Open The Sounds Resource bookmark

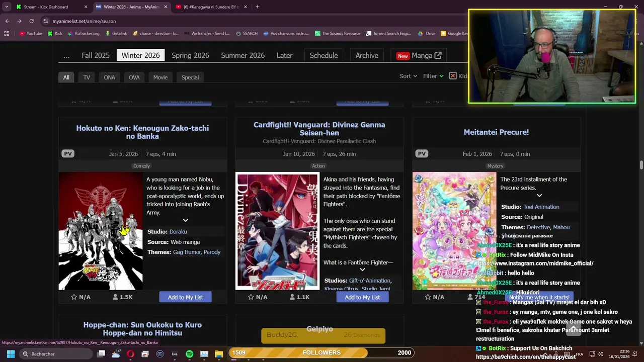click(x=338, y=34)
